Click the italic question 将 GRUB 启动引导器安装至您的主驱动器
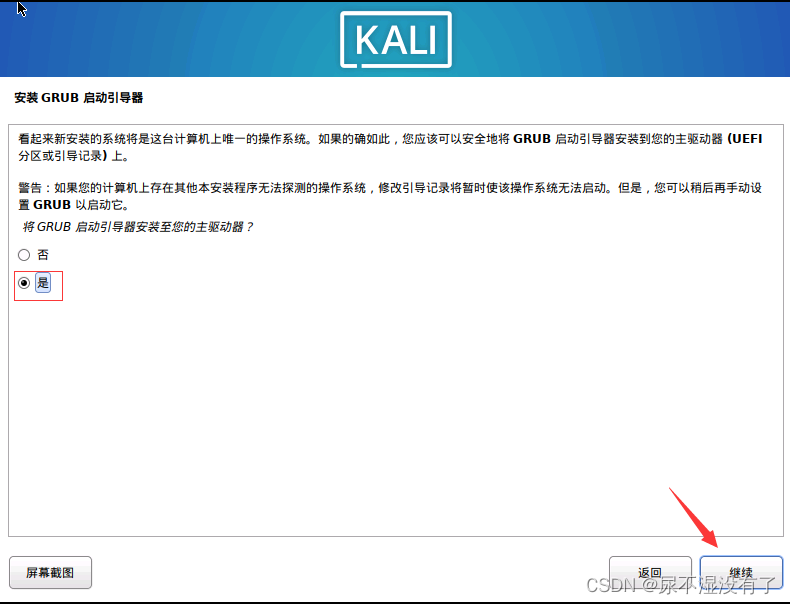The width and height of the screenshot is (790, 604). tap(138, 227)
